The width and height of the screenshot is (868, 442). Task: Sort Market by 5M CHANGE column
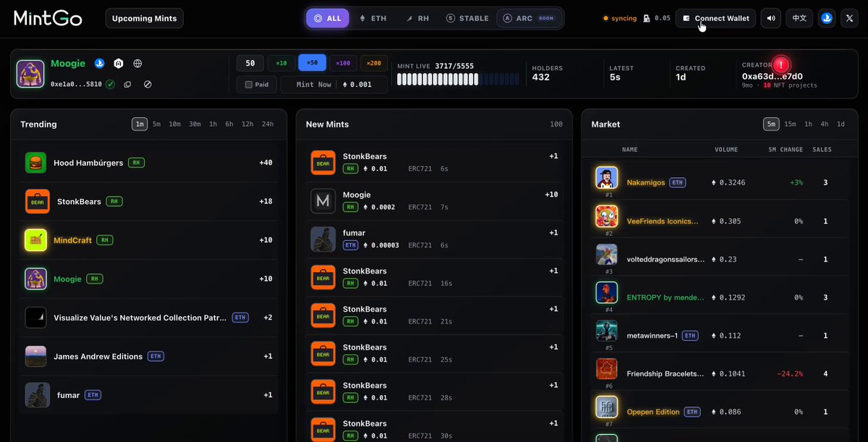(785, 150)
